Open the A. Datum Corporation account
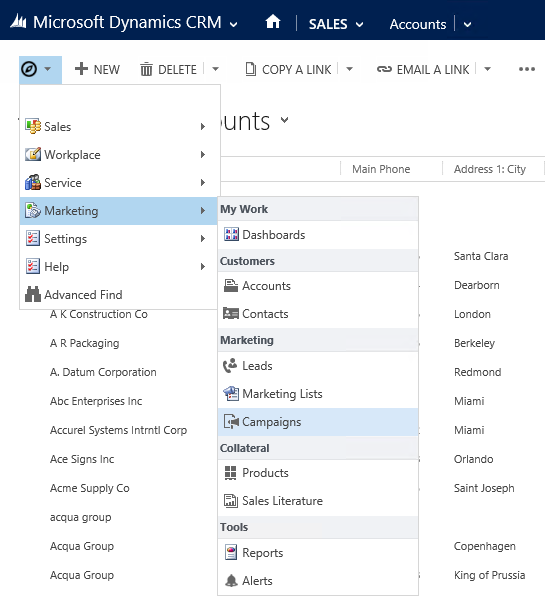The image size is (545, 599). pos(103,372)
